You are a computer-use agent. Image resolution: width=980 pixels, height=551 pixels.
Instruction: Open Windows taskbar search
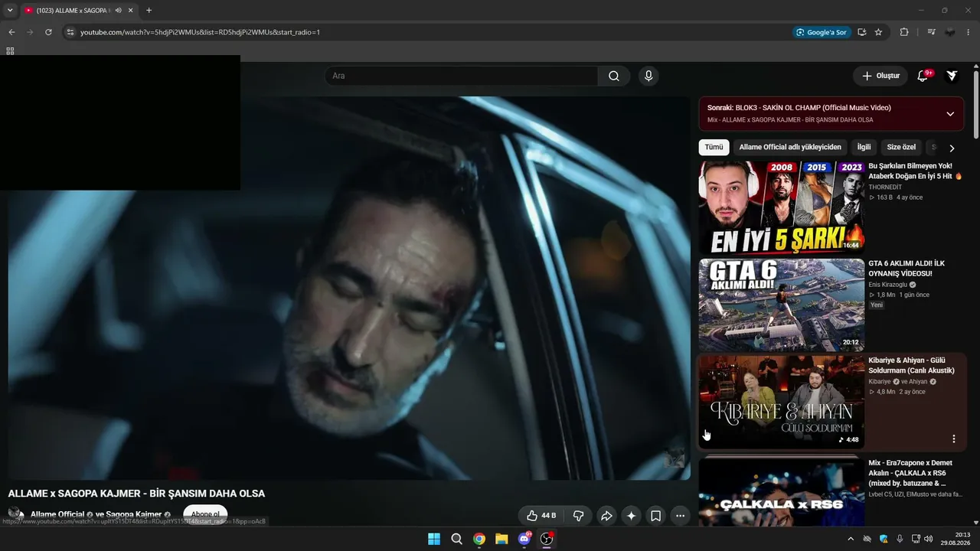pyautogui.click(x=457, y=539)
